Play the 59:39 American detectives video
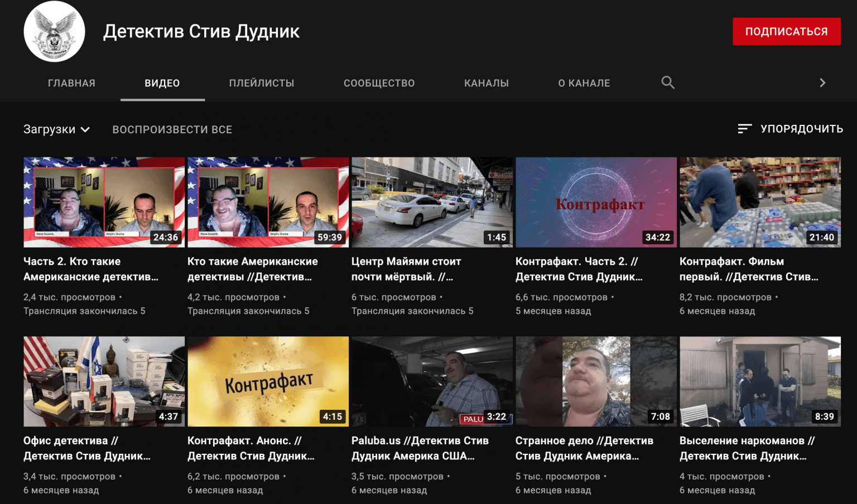 (x=268, y=202)
